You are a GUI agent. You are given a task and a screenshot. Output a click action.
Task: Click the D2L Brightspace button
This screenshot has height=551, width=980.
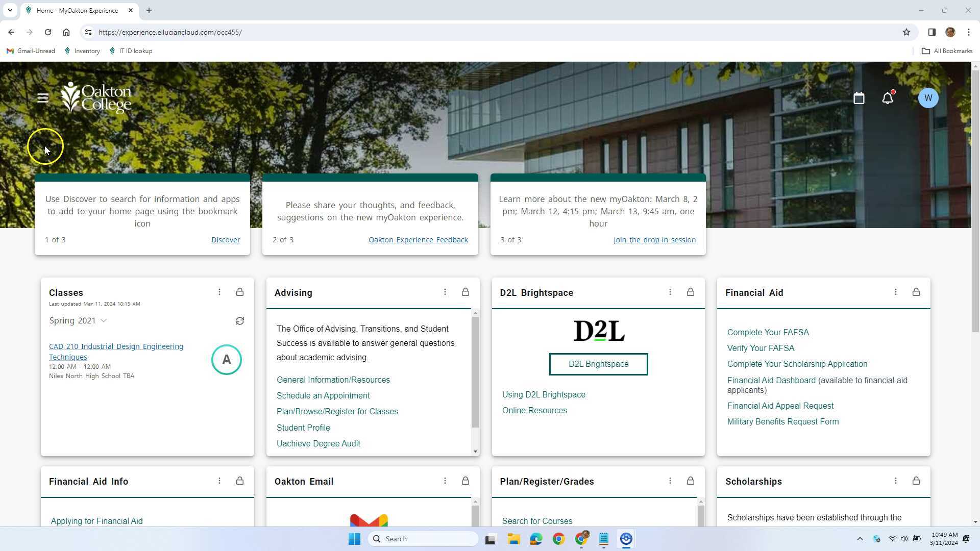pyautogui.click(x=598, y=364)
